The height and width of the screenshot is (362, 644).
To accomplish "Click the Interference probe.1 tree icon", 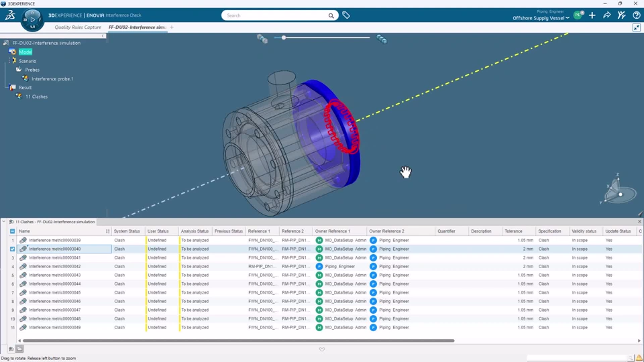I will tap(25, 78).
